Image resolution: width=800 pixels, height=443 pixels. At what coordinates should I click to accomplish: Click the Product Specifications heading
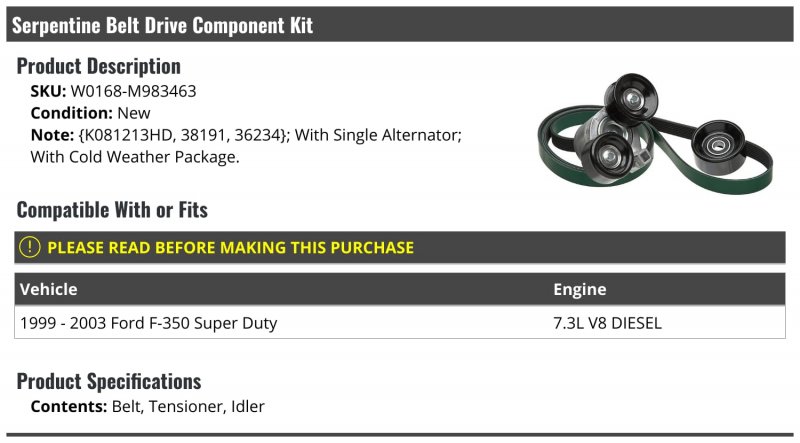pos(109,382)
